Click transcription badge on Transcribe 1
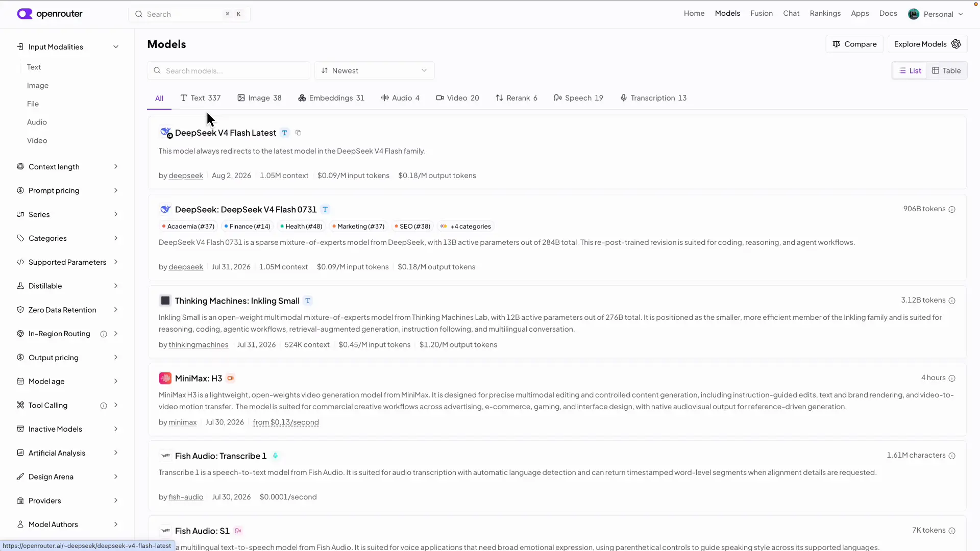The height and width of the screenshot is (551, 980). tap(275, 456)
